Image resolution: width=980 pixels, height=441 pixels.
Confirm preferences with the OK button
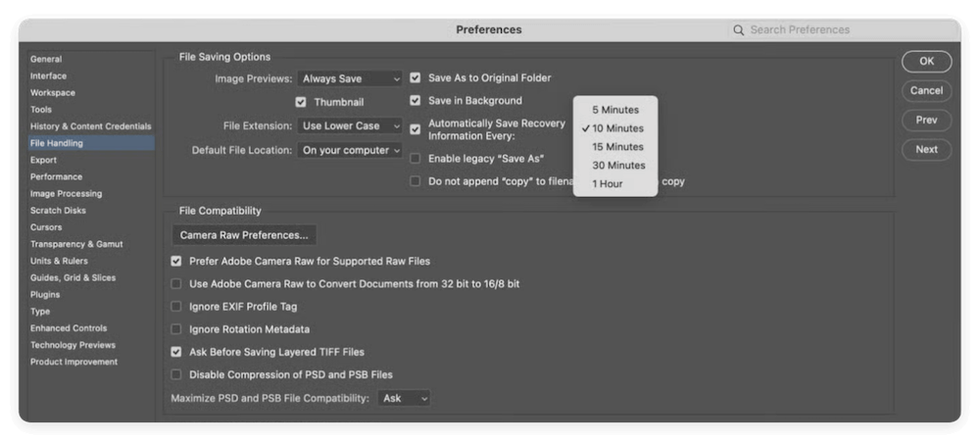coord(926,61)
